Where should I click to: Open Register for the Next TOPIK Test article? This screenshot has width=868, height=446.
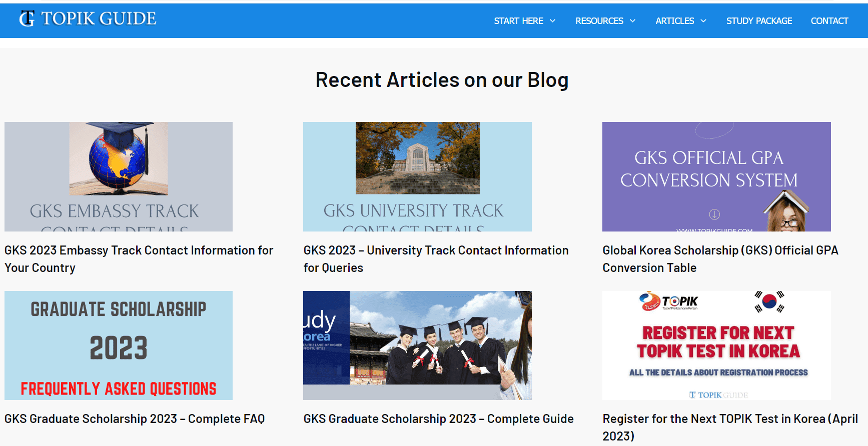tap(730, 427)
